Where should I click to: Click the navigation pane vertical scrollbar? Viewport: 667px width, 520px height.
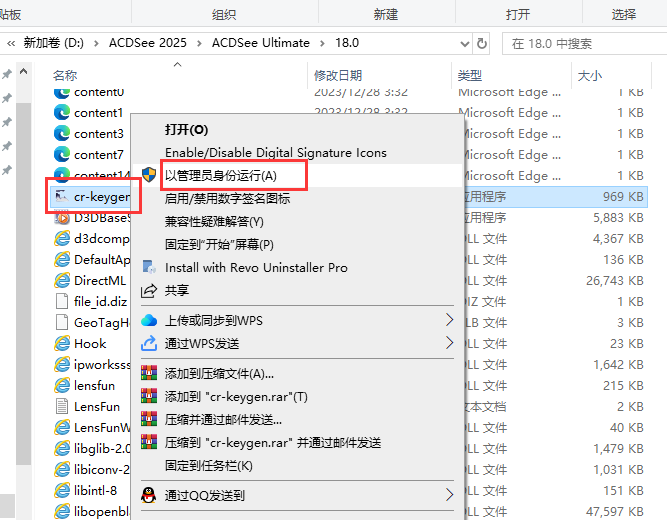point(23,284)
